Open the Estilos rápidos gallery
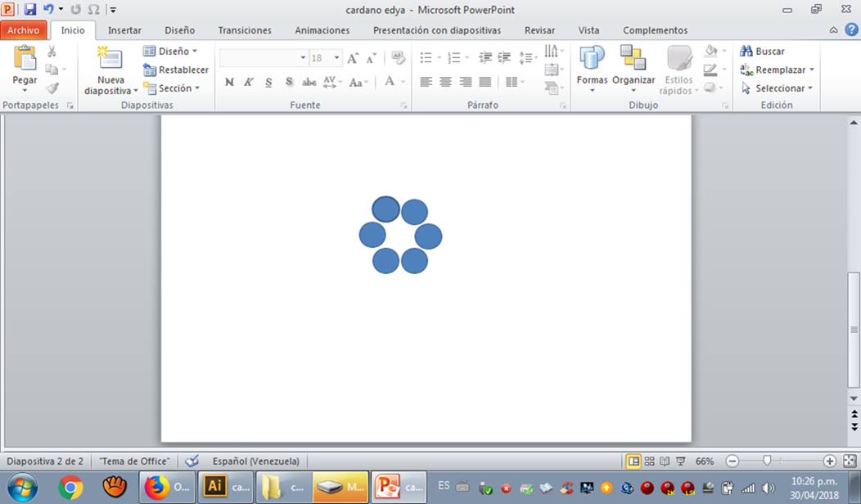861x504 pixels. click(x=678, y=70)
